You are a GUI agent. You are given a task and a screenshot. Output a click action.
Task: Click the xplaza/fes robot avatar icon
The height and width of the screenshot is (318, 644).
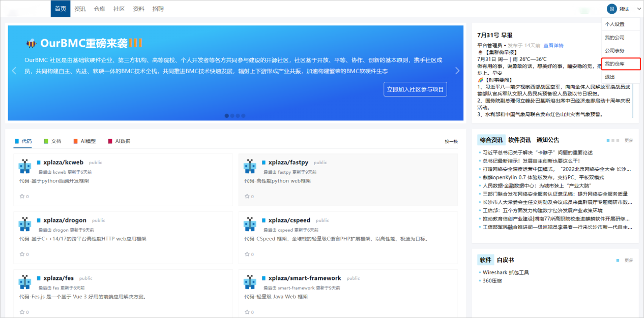[x=25, y=282]
